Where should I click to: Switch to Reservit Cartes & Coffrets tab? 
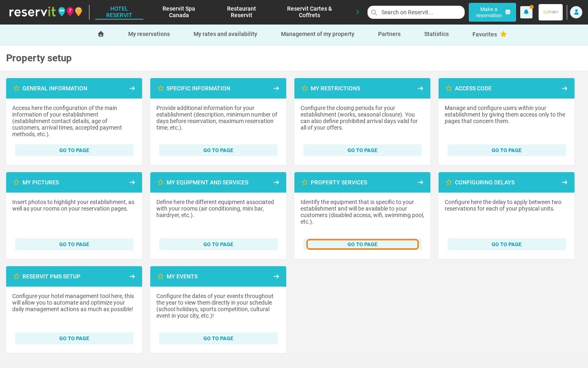pyautogui.click(x=310, y=12)
